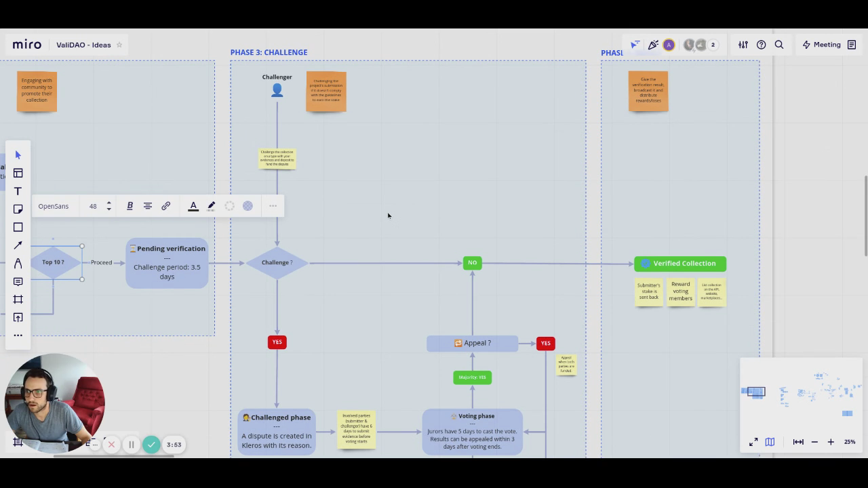This screenshot has height=488, width=868.
Task: Open the text alignment options
Action: 147,206
